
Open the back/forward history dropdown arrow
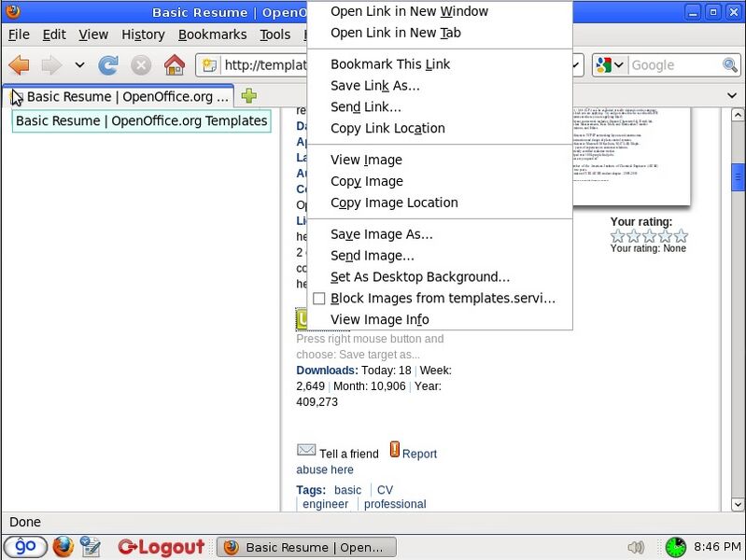[x=79, y=64]
